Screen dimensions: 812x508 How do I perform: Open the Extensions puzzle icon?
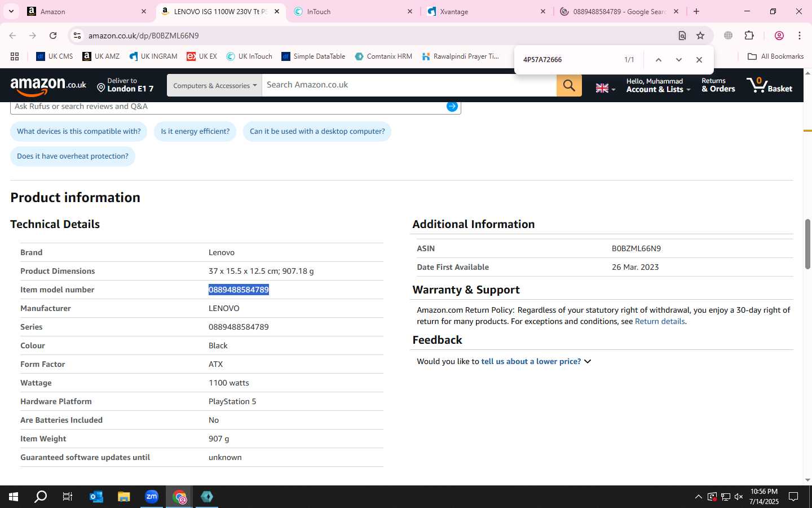(x=749, y=36)
